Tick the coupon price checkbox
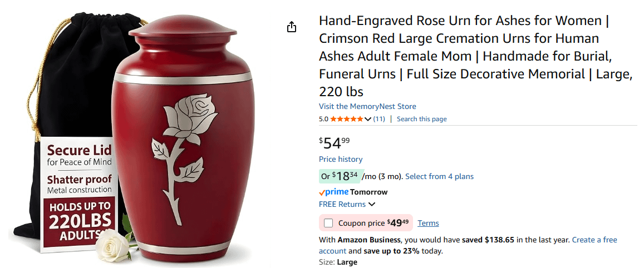 (328, 223)
